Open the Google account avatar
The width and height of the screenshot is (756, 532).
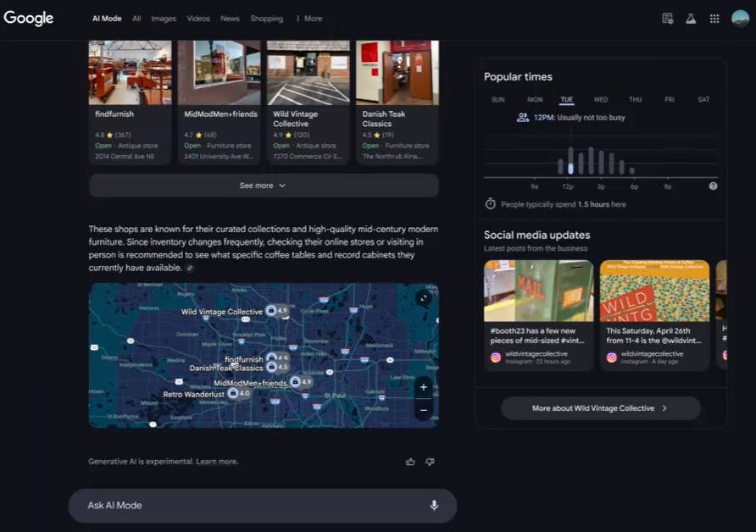740,19
